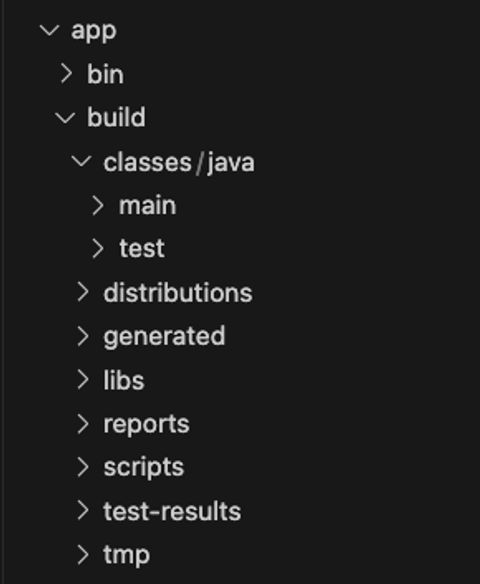Screen dimensions: 480x584
Task: Select the java part of classes/java
Action: pos(231,164)
